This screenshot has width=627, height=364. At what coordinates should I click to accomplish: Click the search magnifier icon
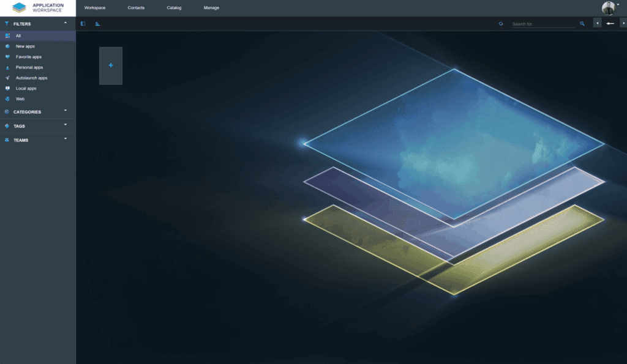coord(582,23)
